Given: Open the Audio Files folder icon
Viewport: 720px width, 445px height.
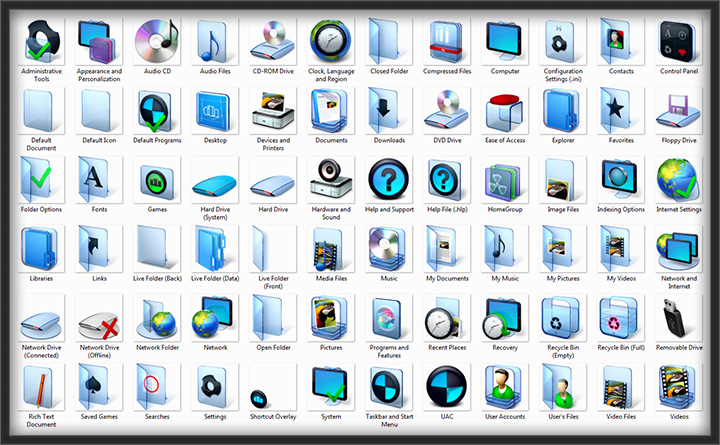Looking at the screenshot, I should pos(214,42).
